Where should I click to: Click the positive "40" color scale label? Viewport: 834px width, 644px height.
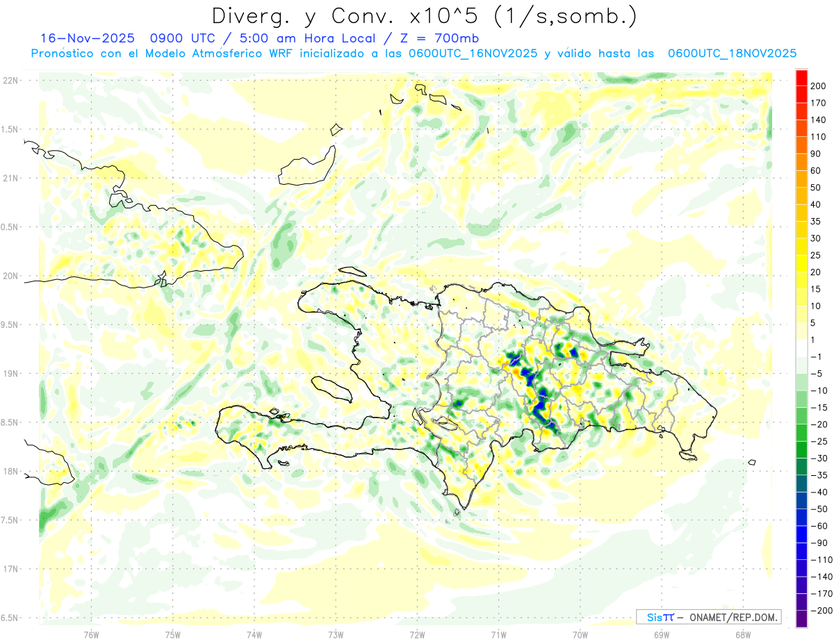(x=816, y=205)
